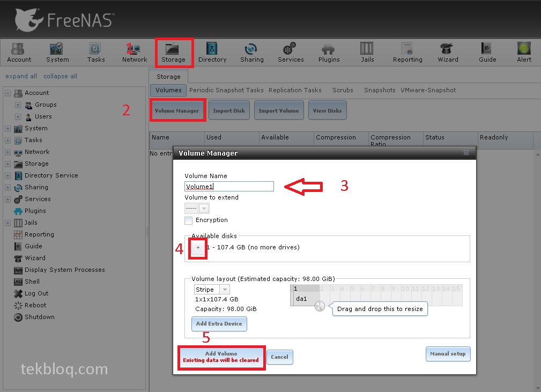Viewport: 541px width, 392px height.
Task: Click the Volume Manager button
Action: (176, 110)
